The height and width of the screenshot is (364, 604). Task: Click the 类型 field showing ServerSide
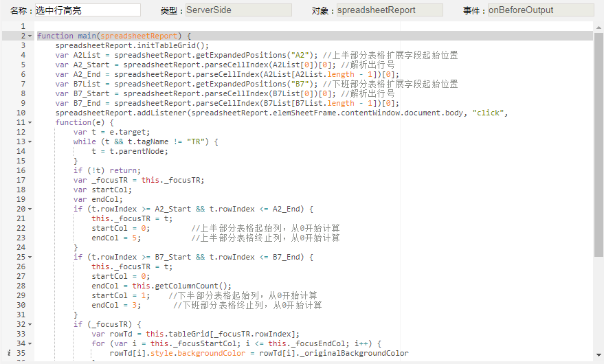[238, 10]
